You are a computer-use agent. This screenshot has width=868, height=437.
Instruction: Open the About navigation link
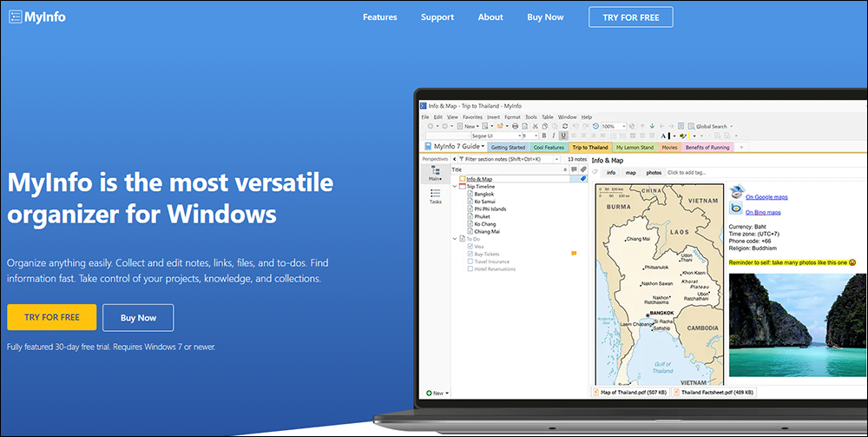(490, 17)
